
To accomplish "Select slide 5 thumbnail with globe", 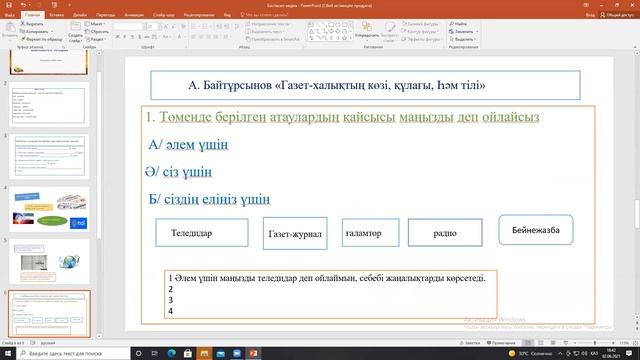I will [x=49, y=261].
